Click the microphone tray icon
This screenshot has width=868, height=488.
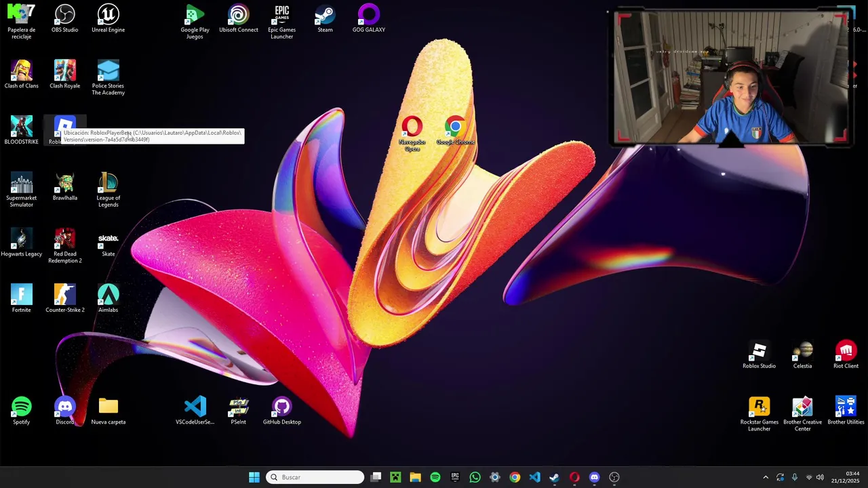794,477
